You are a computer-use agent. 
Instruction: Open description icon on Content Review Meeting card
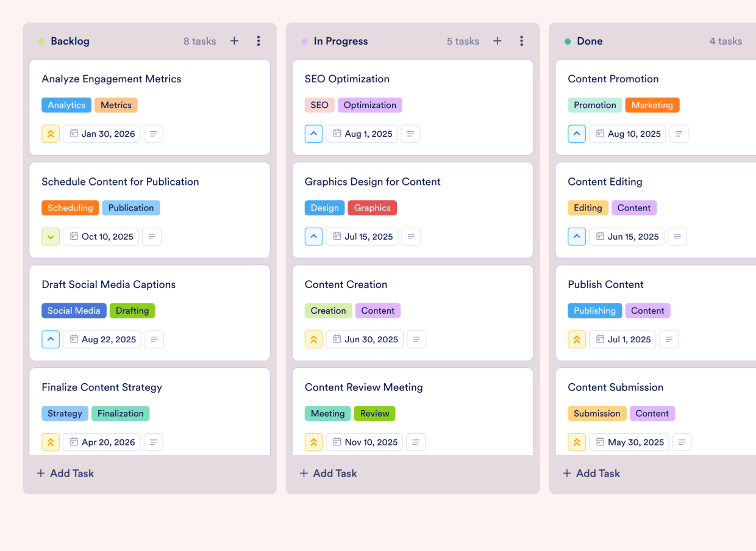416,442
